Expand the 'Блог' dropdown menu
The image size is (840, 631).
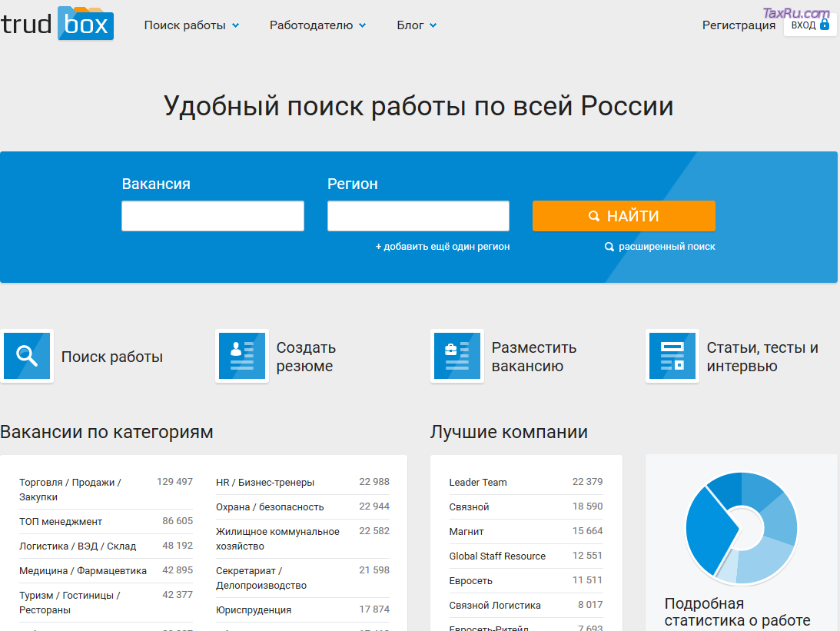(417, 25)
